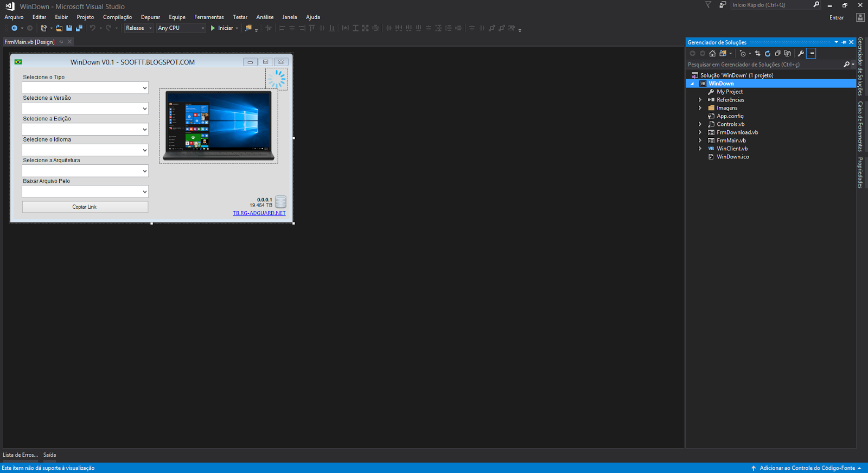Select WinDown.ico in Solution Explorer

tap(732, 157)
